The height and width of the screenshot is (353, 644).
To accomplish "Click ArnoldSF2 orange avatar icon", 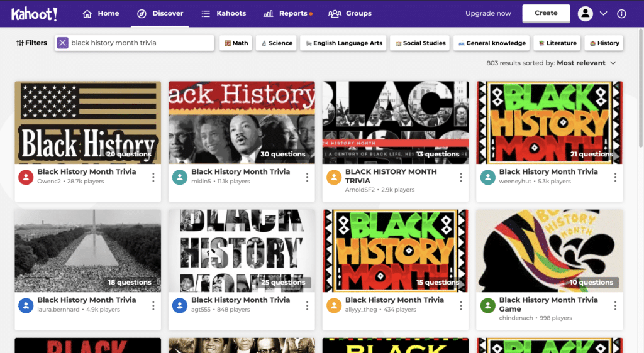I will pyautogui.click(x=334, y=178).
